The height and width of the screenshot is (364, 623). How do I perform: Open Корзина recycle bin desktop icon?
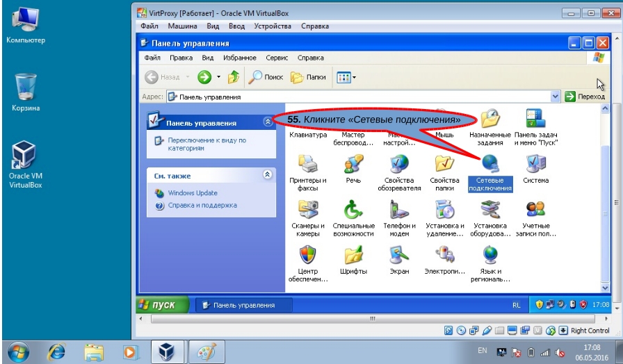[26, 92]
